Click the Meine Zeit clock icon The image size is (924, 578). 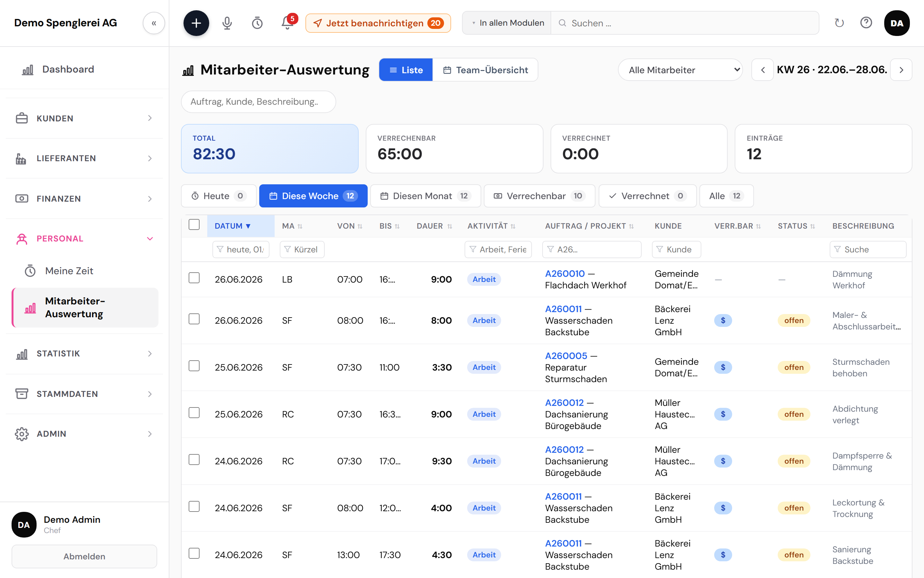tap(30, 271)
